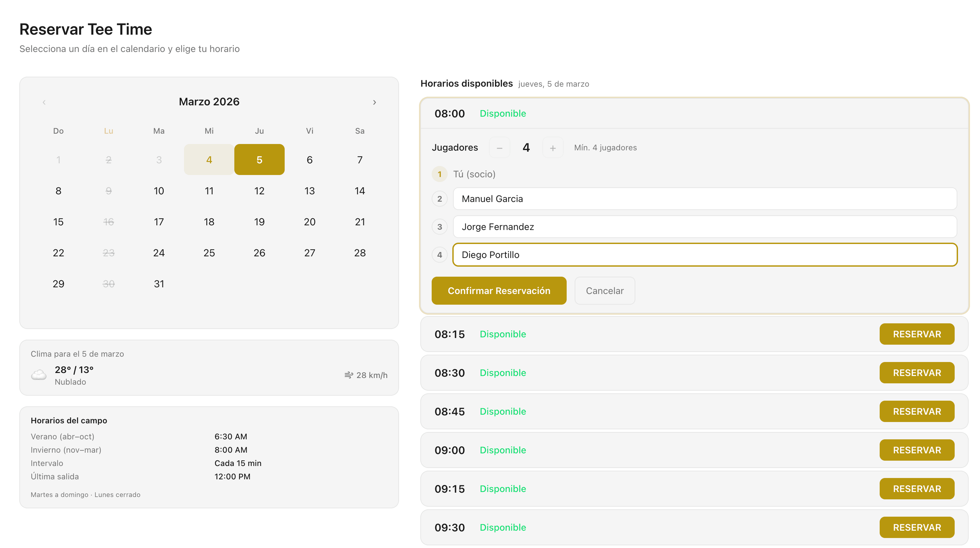Click the player 2 number badge
This screenshot has height=548, width=980.
point(440,199)
